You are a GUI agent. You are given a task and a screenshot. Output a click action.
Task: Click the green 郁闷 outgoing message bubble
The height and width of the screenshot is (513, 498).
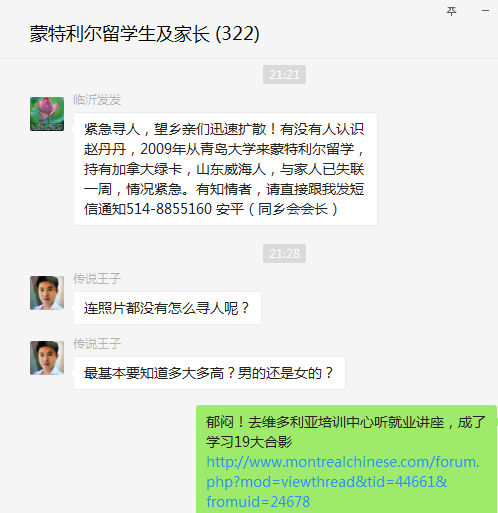point(347,459)
